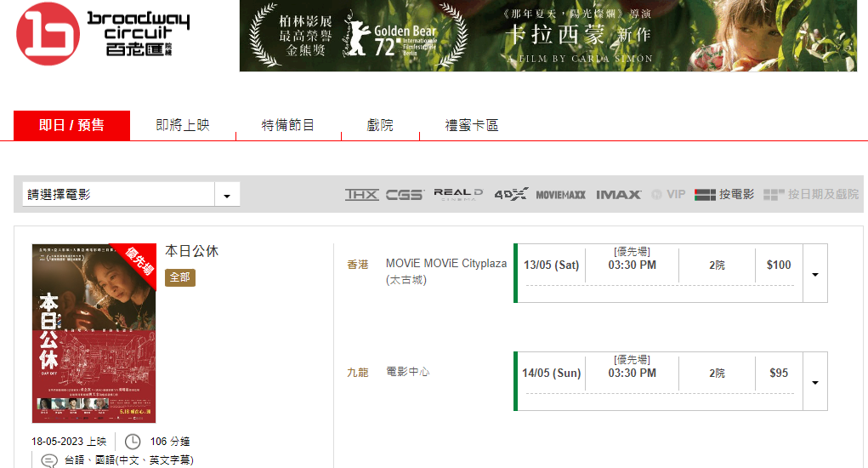Open the 請選擇電影 movie dropdown
The image size is (868, 468).
(131, 194)
